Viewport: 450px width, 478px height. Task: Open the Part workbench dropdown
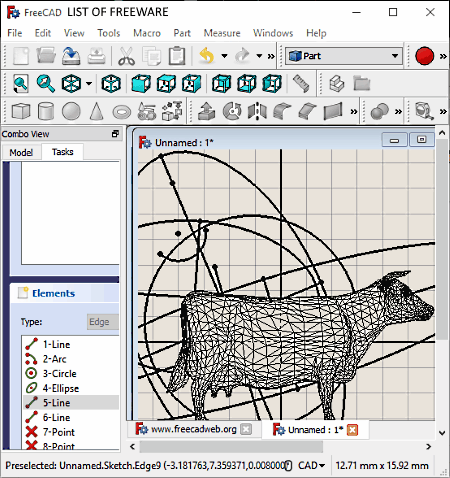coord(344,56)
